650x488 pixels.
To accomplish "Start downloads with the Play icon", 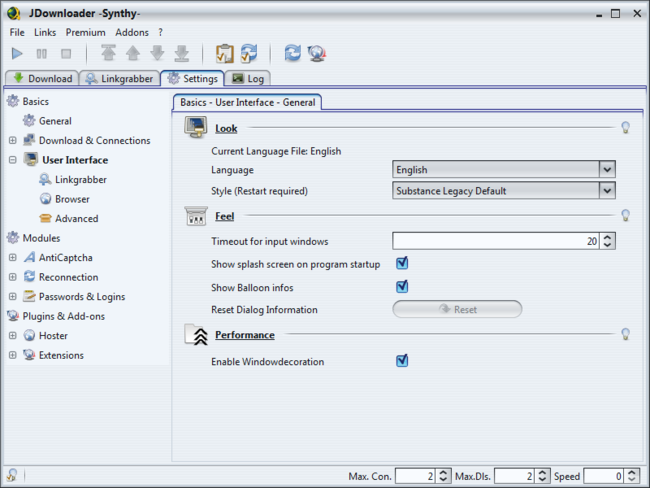I will click(x=17, y=53).
